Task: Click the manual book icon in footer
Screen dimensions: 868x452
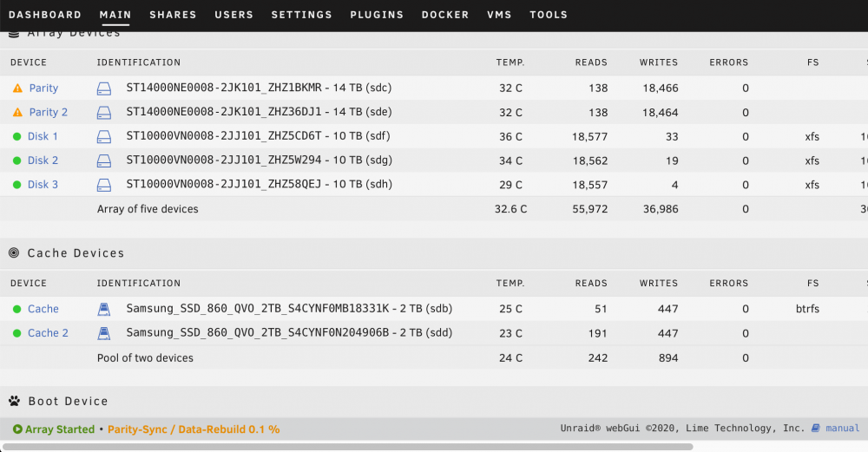Action: pyautogui.click(x=816, y=429)
